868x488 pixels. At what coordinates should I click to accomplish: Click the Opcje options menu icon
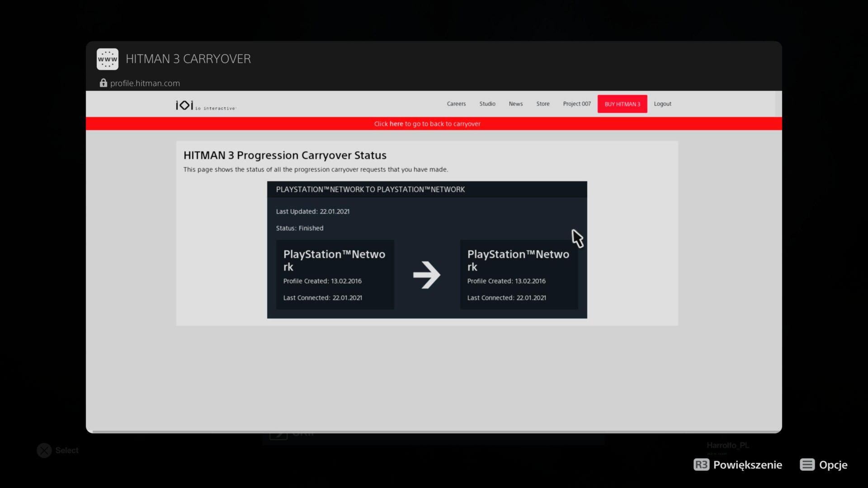807,465
